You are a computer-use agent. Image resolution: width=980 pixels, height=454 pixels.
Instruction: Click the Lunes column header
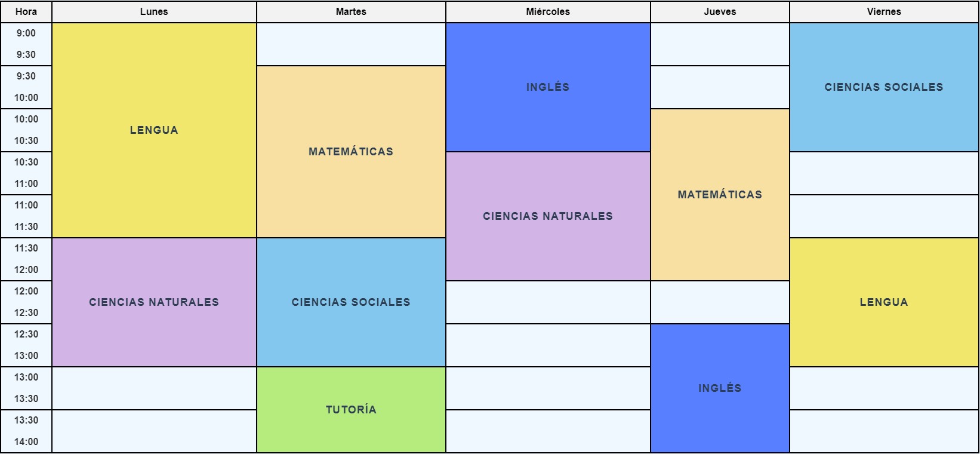(x=154, y=12)
